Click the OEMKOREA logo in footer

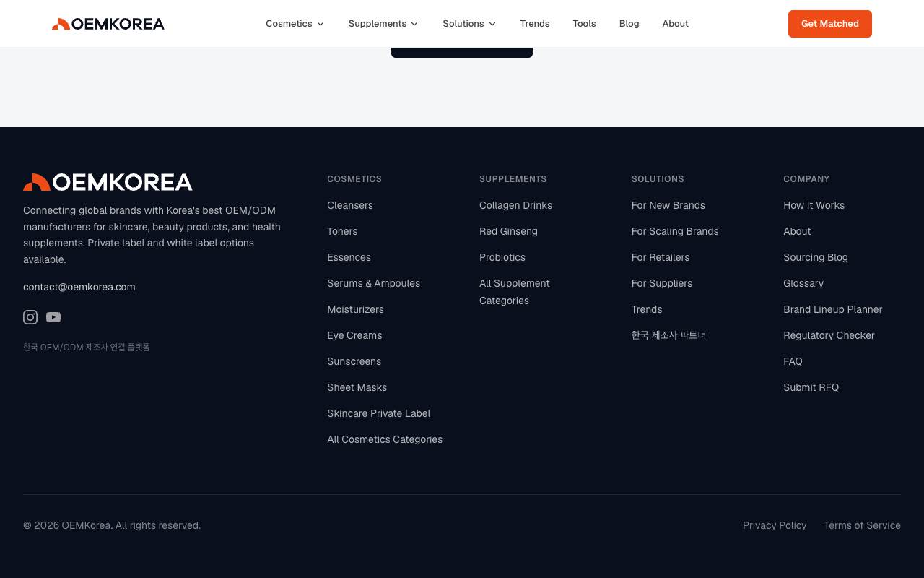tap(108, 182)
